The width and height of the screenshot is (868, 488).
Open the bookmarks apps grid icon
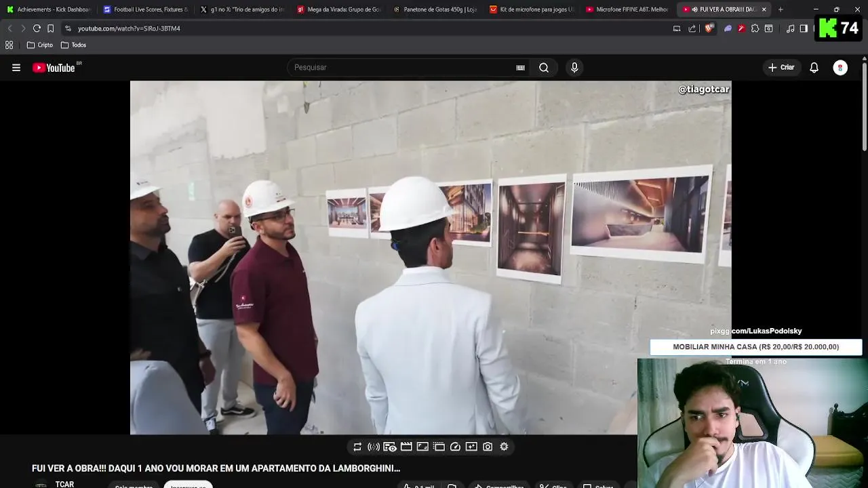[x=9, y=45]
